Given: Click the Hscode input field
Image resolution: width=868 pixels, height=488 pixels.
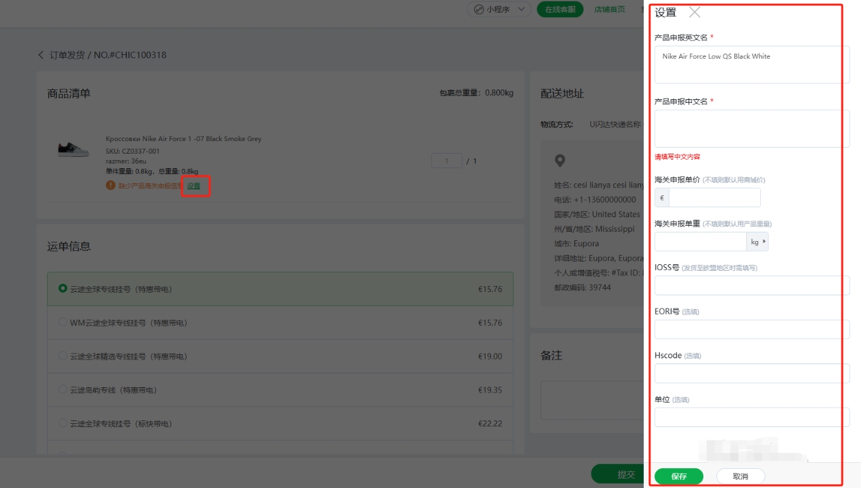Looking at the screenshot, I should click(752, 373).
